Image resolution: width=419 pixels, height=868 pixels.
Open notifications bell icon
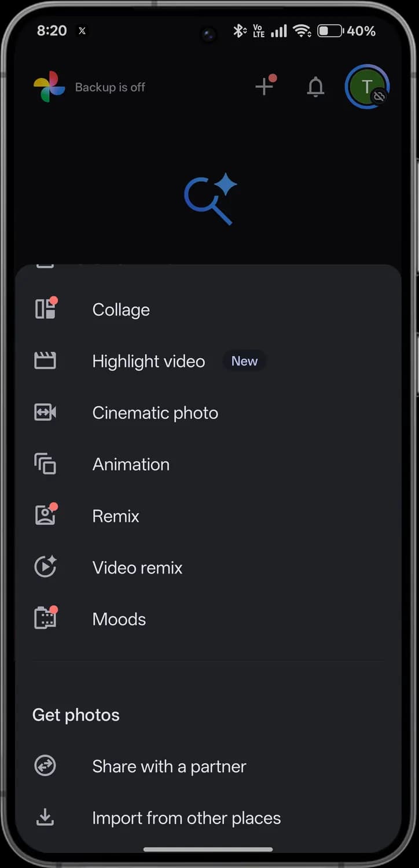(315, 87)
